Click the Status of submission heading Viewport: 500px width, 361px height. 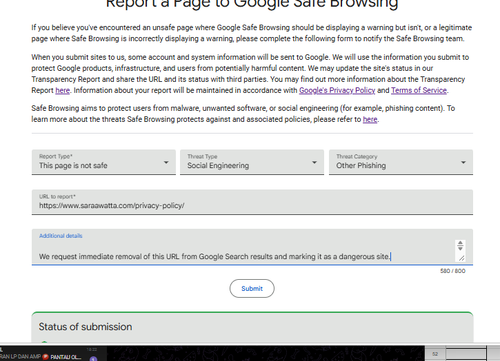(x=85, y=327)
